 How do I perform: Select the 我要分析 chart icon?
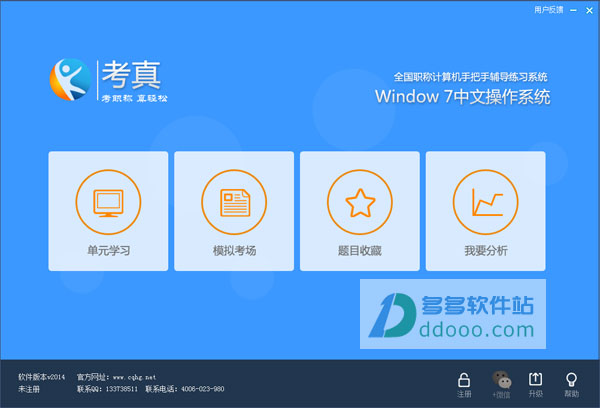[486, 202]
